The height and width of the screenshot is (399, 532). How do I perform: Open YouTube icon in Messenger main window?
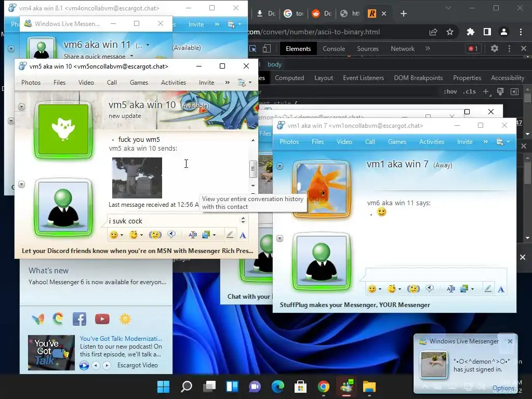point(102,319)
